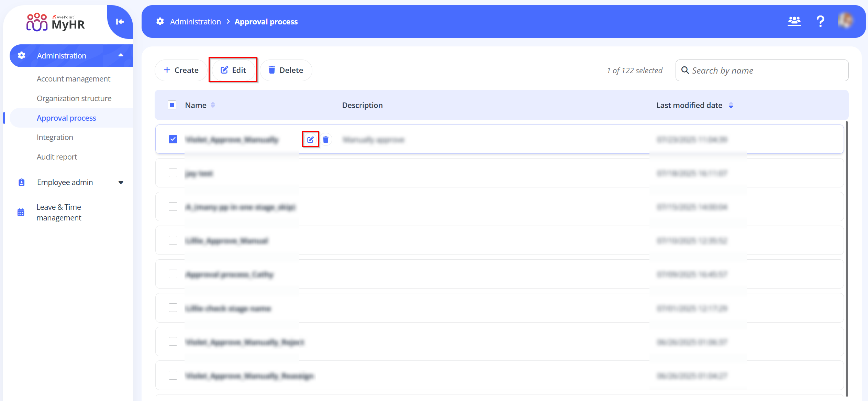Sort by Last modified date arrow
868x401 pixels.
(731, 105)
